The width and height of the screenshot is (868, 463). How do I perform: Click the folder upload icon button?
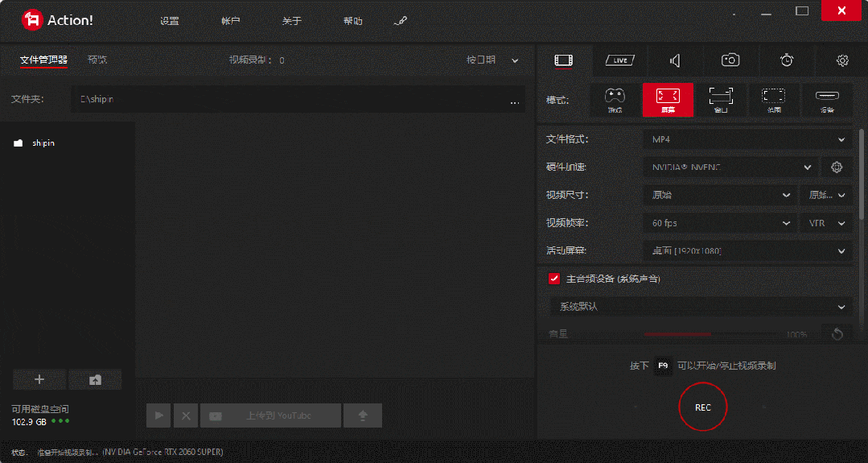click(x=95, y=380)
